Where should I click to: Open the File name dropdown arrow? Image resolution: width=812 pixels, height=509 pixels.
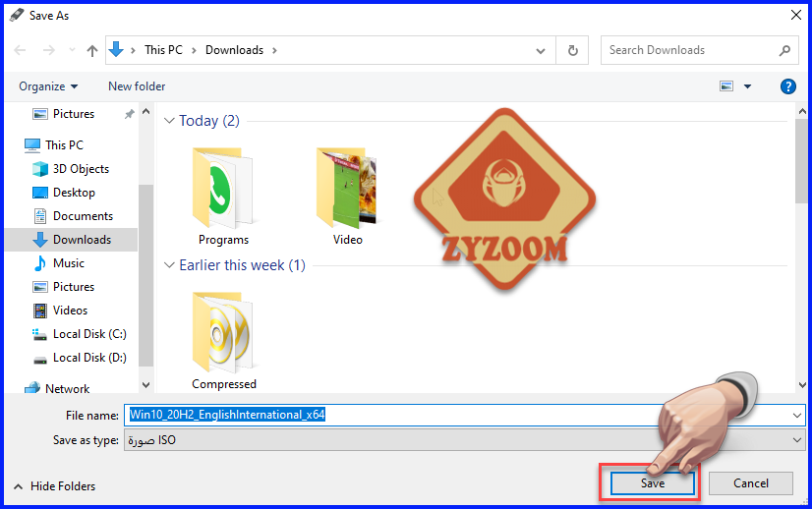point(797,416)
